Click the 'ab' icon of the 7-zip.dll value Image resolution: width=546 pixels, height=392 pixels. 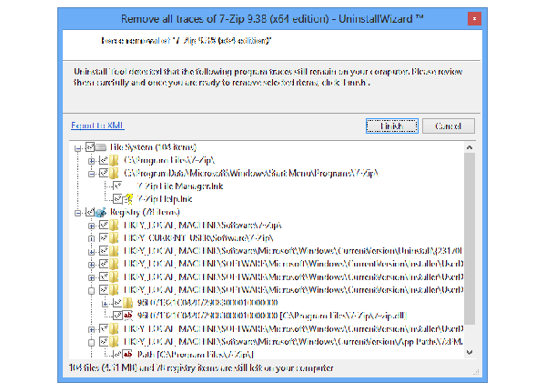127,316
